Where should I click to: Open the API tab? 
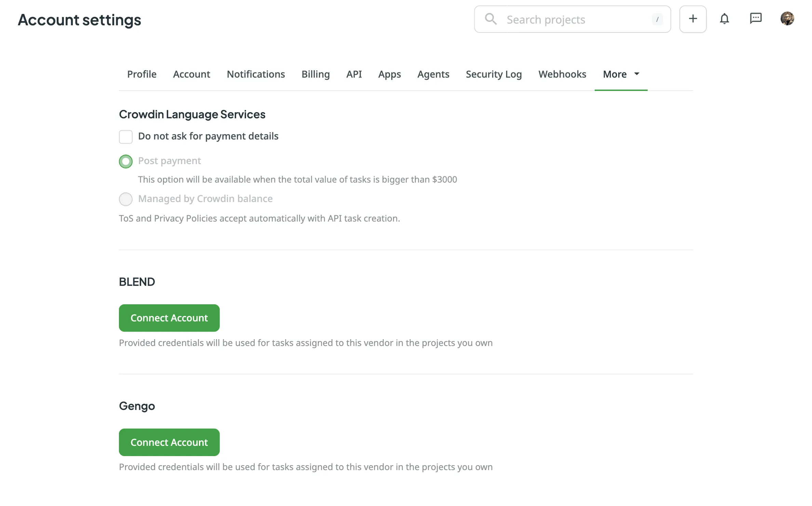click(x=354, y=74)
